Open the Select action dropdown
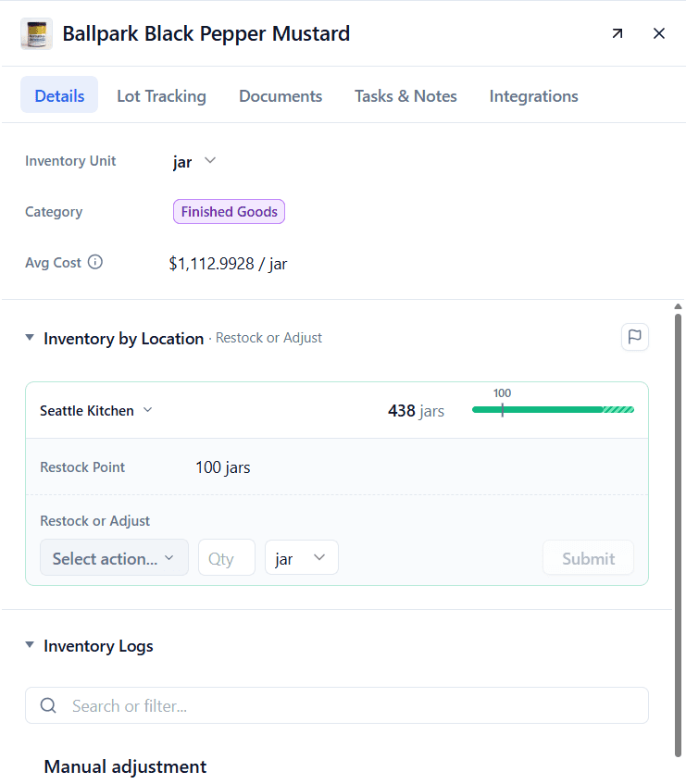Screen dimensions: 686x784 tap(114, 557)
